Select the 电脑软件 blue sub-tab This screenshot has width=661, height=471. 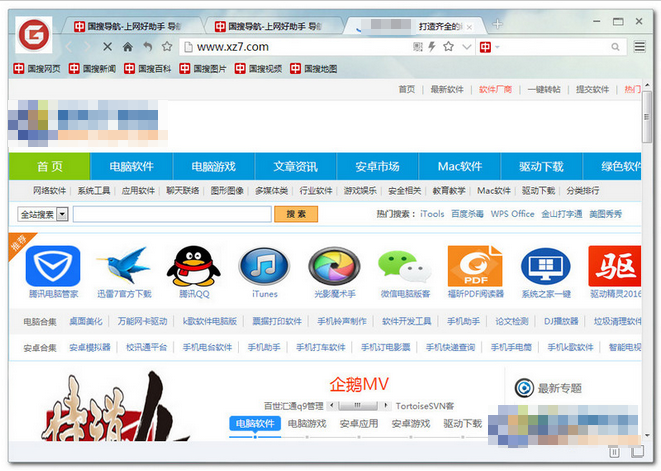(x=255, y=423)
